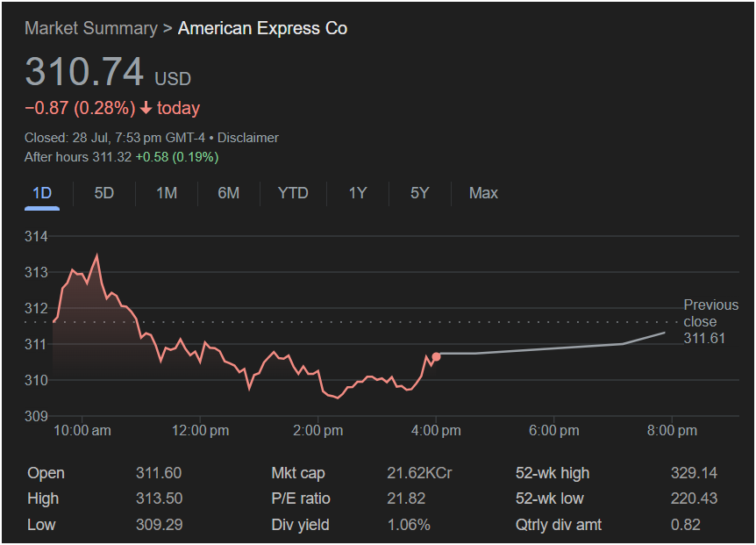The image size is (756, 545).
Task: Click the 2:00 pm time axis label
Action: click(318, 431)
